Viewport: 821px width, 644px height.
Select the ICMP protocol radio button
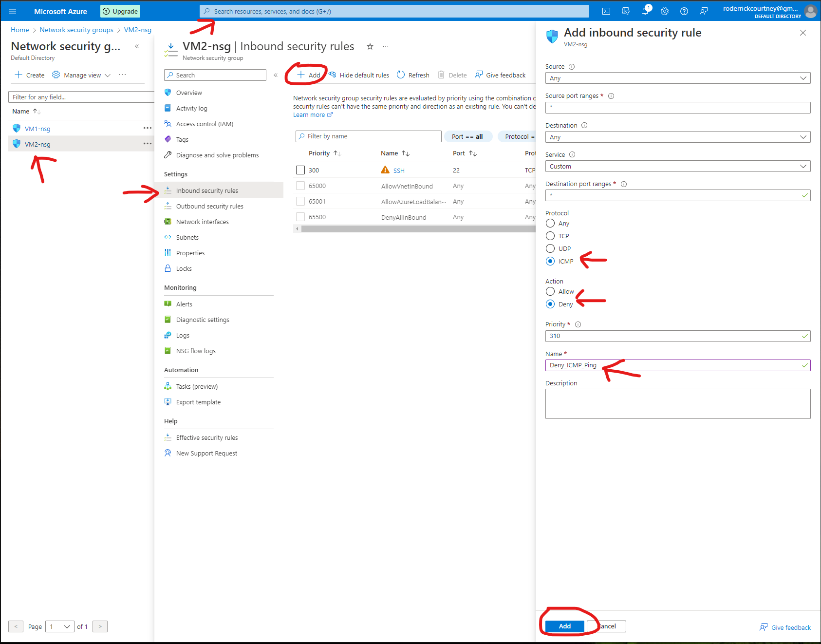[550, 261]
